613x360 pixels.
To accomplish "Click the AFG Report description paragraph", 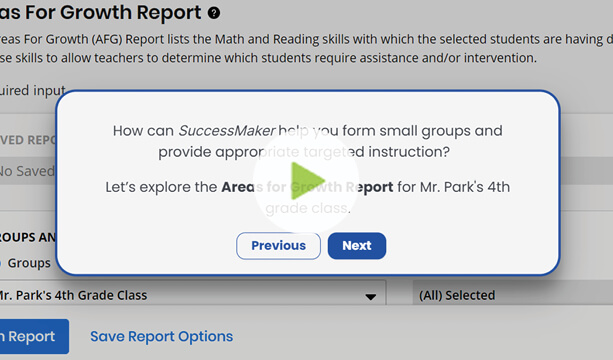I will [306, 48].
